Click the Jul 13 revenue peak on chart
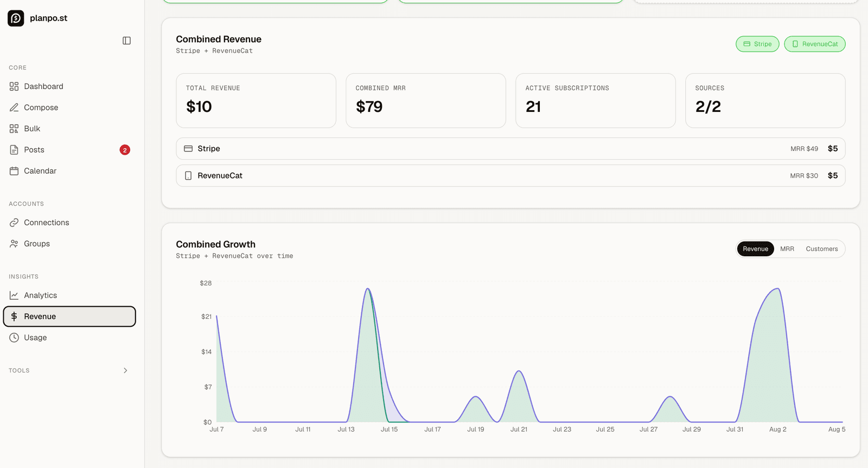Screen dimensions: 868x468 (x=368, y=289)
